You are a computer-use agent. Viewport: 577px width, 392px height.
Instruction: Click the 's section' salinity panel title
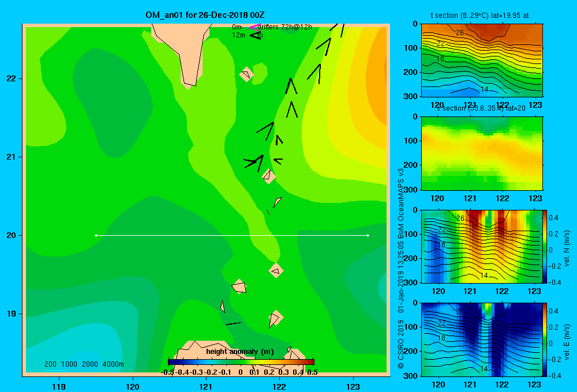(481, 108)
